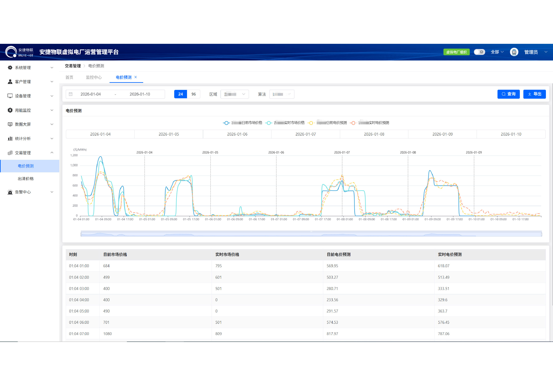This screenshot has width=553, height=392.
Task: Click the System Management gear icon
Action: pyautogui.click(x=10, y=68)
